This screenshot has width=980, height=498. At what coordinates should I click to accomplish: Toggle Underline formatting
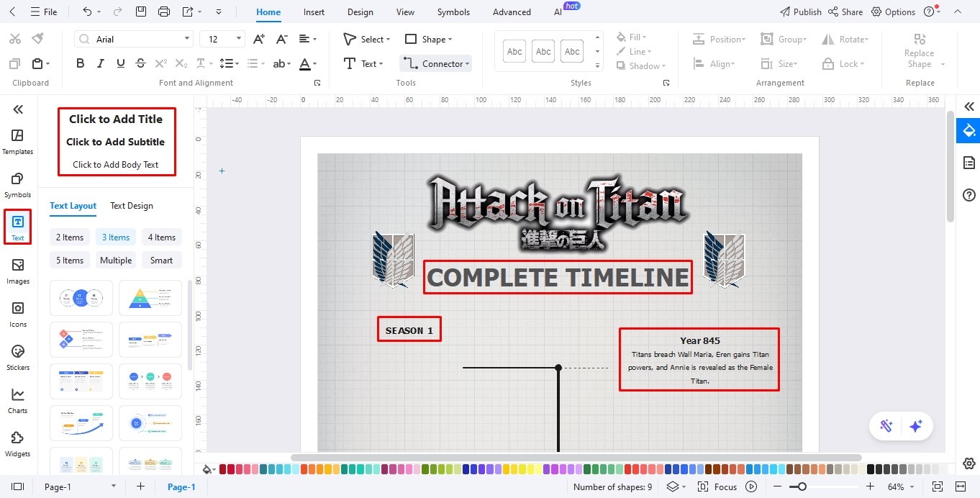coord(121,63)
